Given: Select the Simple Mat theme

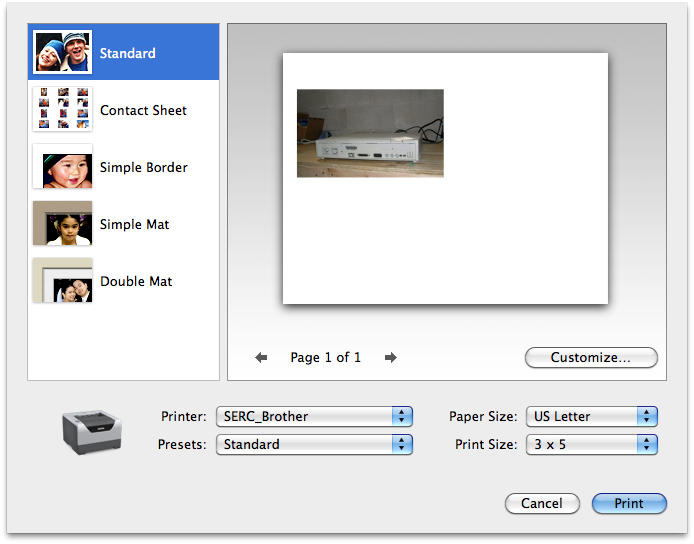Looking at the screenshot, I should [x=123, y=224].
